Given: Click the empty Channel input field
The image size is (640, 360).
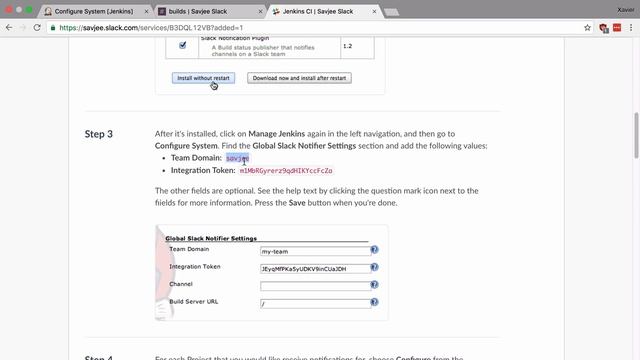Looking at the screenshot, I should pyautogui.click(x=315, y=286).
